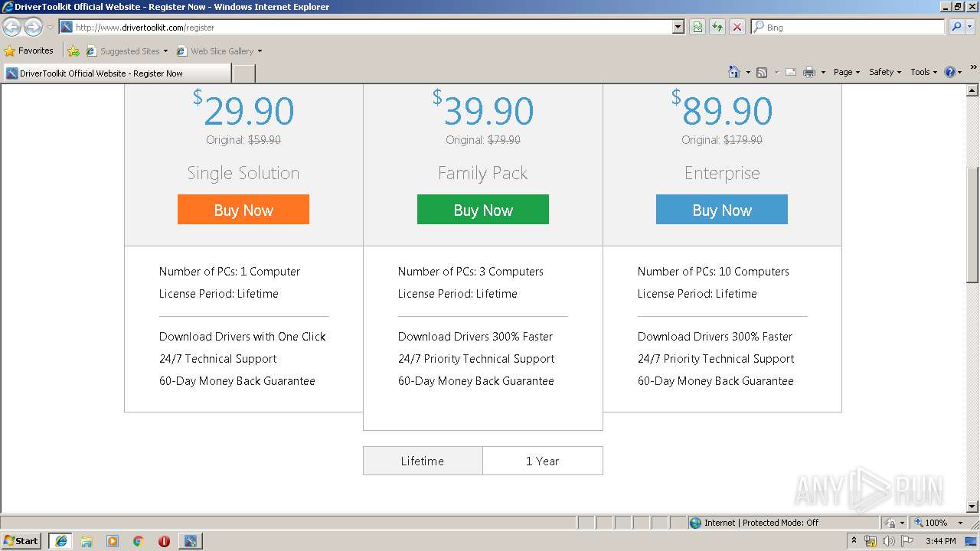The image size is (980, 551).
Task: Click the page vertical scrollbar thumb
Action: 972,223
